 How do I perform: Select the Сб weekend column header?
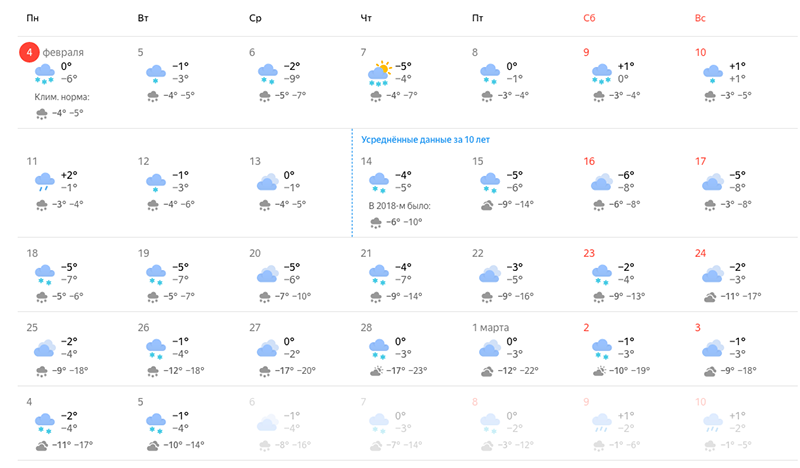(589, 18)
